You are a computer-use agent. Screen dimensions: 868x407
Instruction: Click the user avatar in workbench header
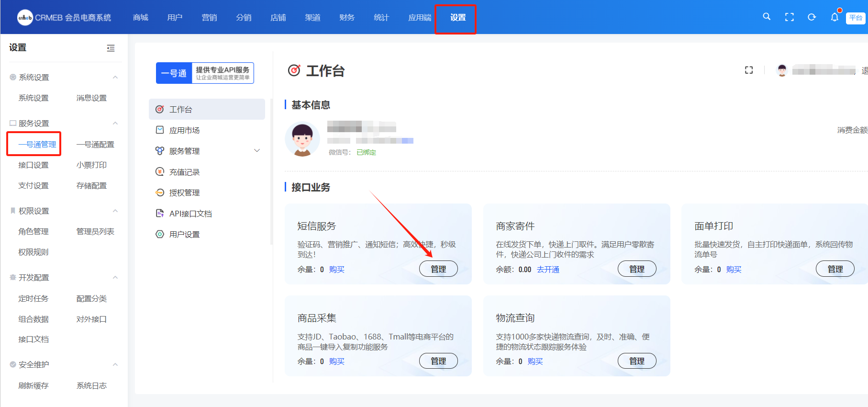[x=782, y=70]
